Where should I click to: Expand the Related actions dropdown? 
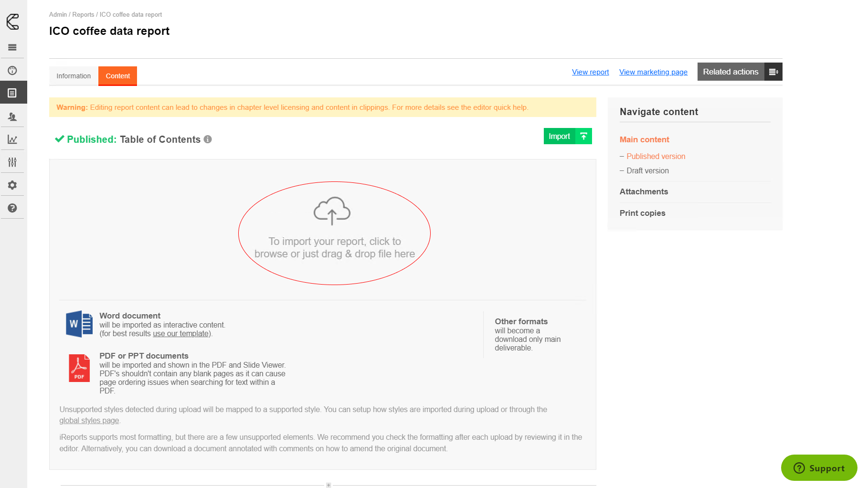tap(739, 72)
